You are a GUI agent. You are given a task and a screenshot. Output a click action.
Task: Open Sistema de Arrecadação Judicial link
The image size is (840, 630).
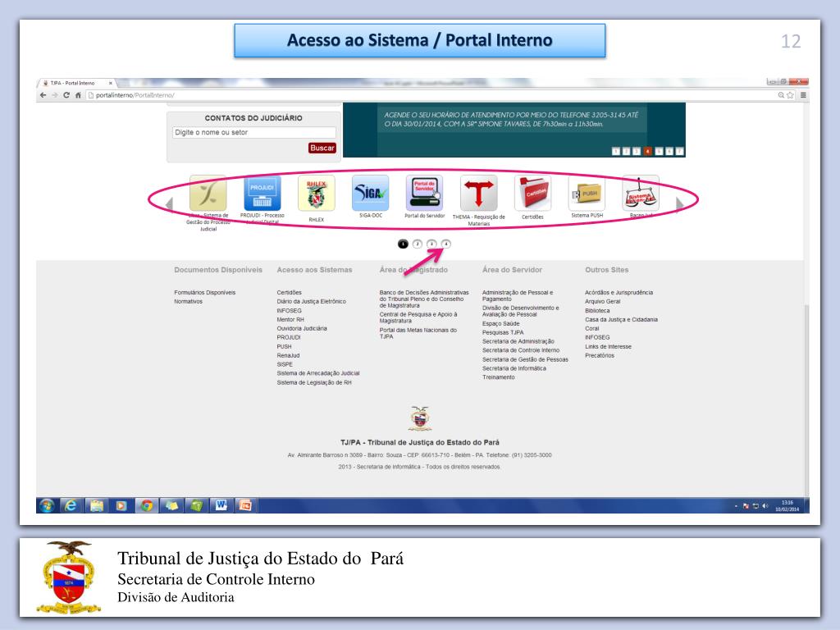coord(318,373)
